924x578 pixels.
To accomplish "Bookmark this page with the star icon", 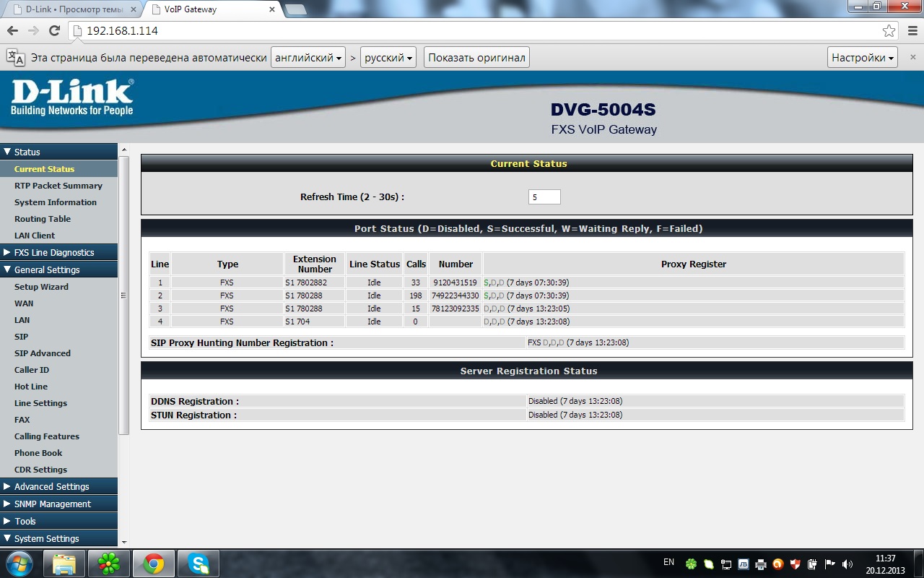I will 889,31.
